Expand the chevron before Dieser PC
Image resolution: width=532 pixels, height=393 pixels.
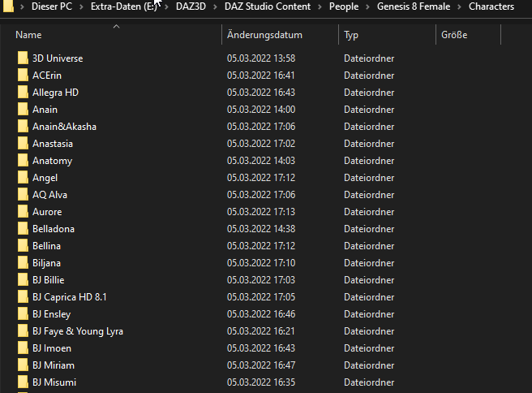tap(22, 6)
